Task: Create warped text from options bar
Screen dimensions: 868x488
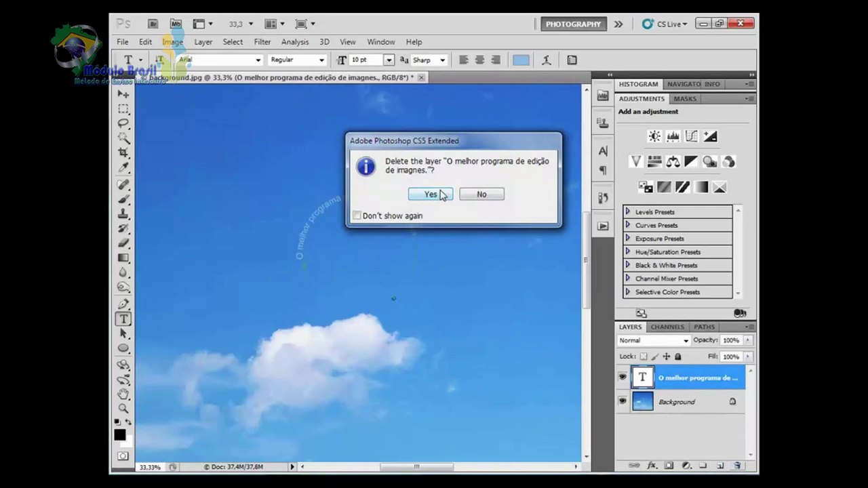Action: click(x=546, y=60)
